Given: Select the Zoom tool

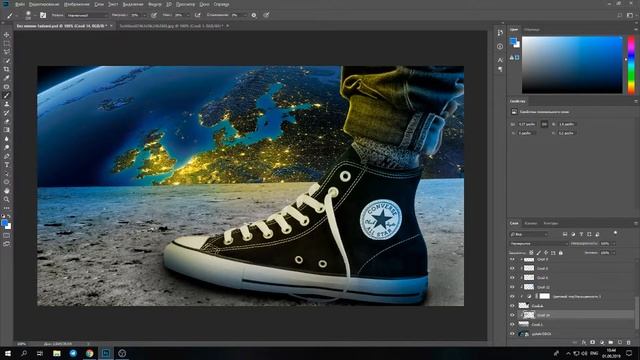Looking at the screenshot, I should [x=7, y=199].
